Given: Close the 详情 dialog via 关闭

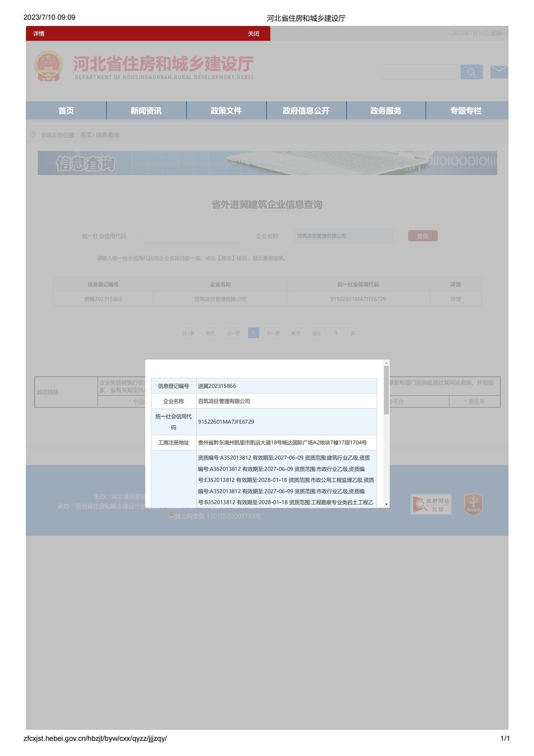Looking at the screenshot, I should [x=253, y=34].
